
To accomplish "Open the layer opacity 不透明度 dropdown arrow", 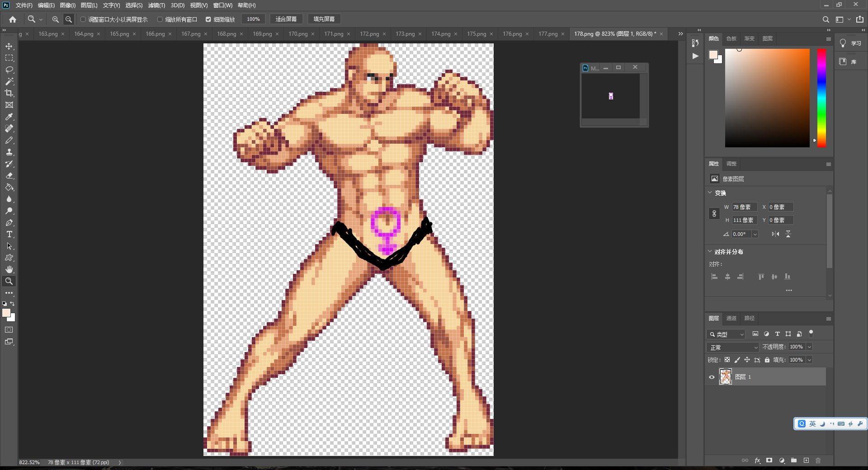I will [809, 347].
